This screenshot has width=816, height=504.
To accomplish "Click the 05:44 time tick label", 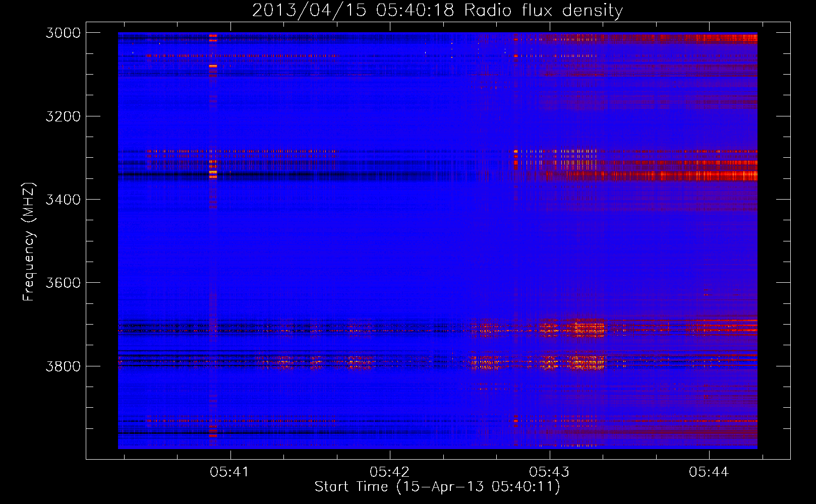I will point(709,472).
